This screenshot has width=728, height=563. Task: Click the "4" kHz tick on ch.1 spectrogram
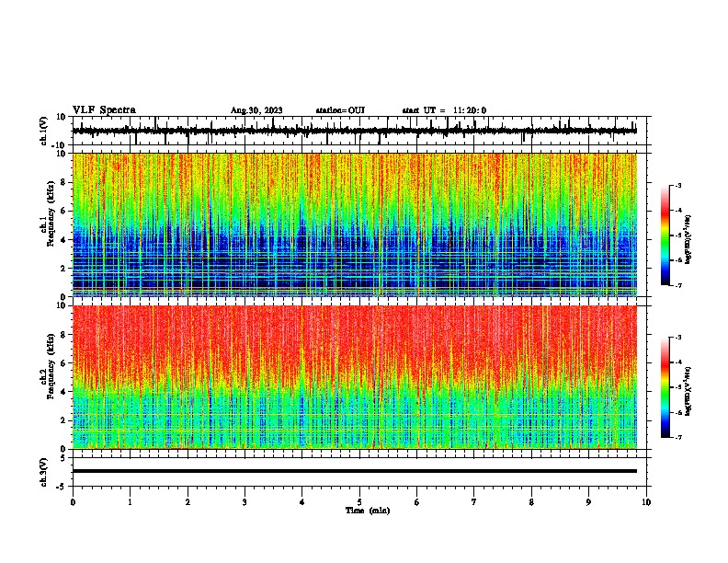[63, 240]
